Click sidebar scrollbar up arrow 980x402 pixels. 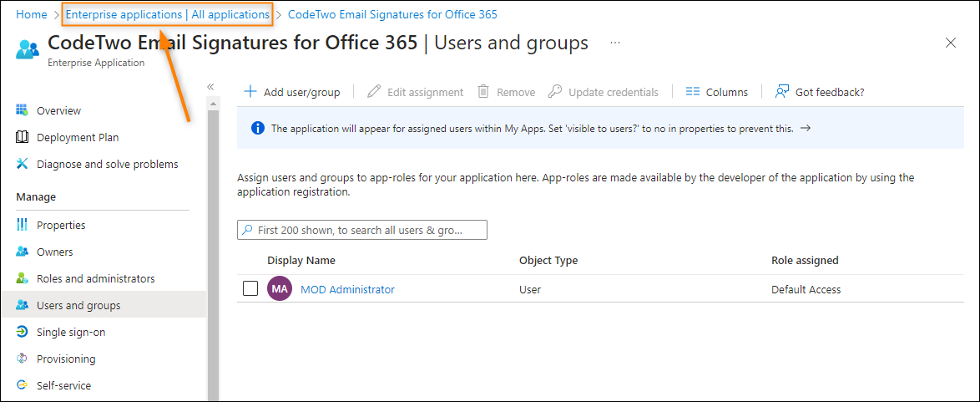click(x=213, y=104)
